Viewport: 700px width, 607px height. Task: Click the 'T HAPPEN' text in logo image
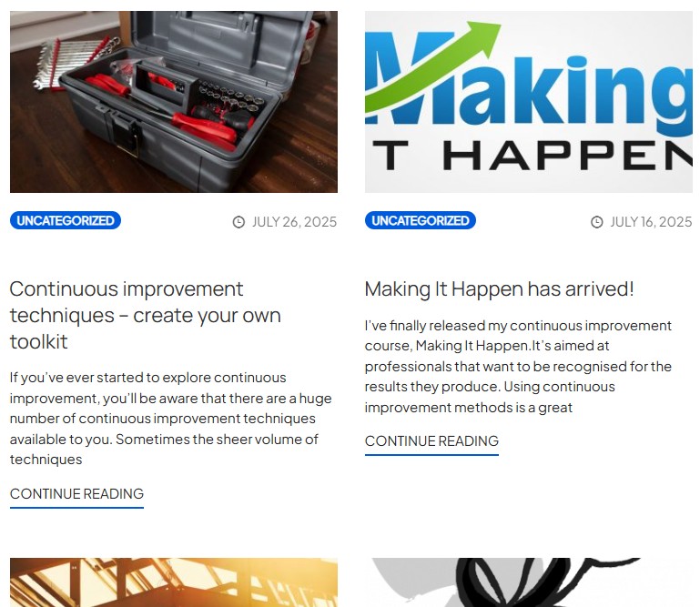pos(533,156)
